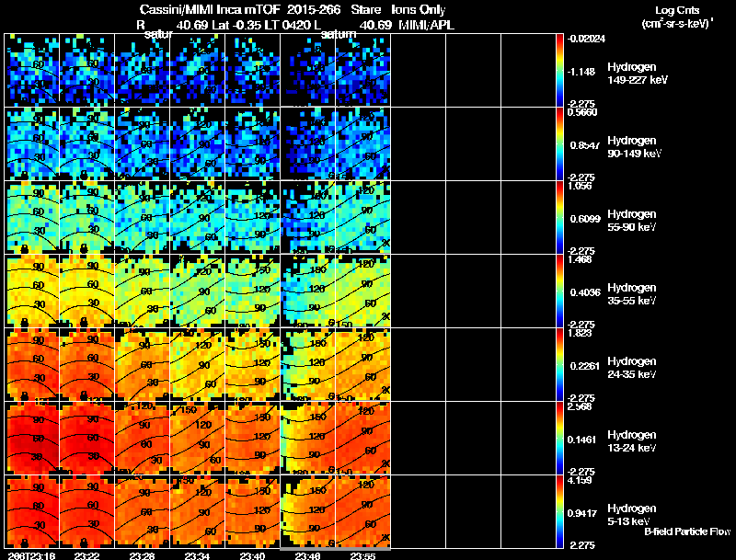Select the color bar beside Hydrogen 13-24 keV

[559, 438]
